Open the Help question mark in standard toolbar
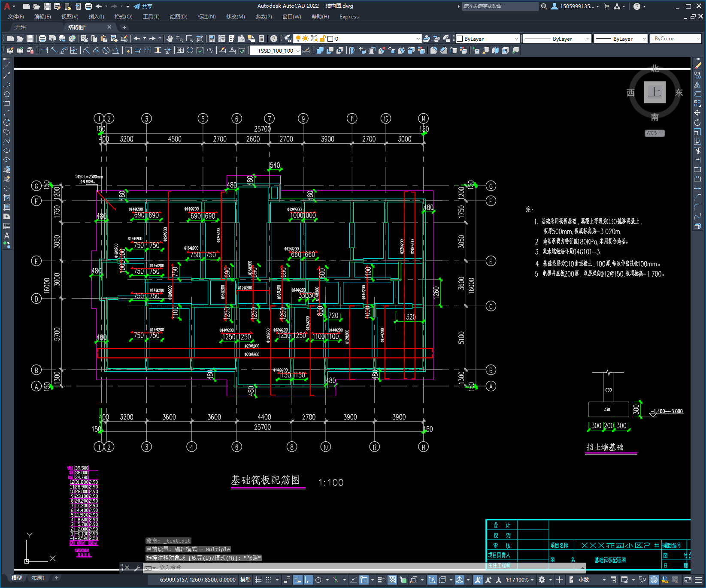This screenshot has height=588, width=706. point(274,39)
